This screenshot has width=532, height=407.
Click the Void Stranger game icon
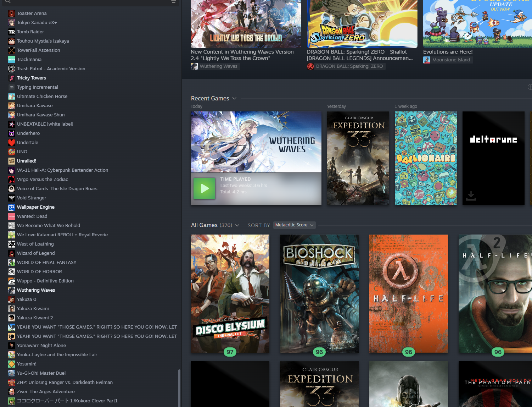[12, 198]
